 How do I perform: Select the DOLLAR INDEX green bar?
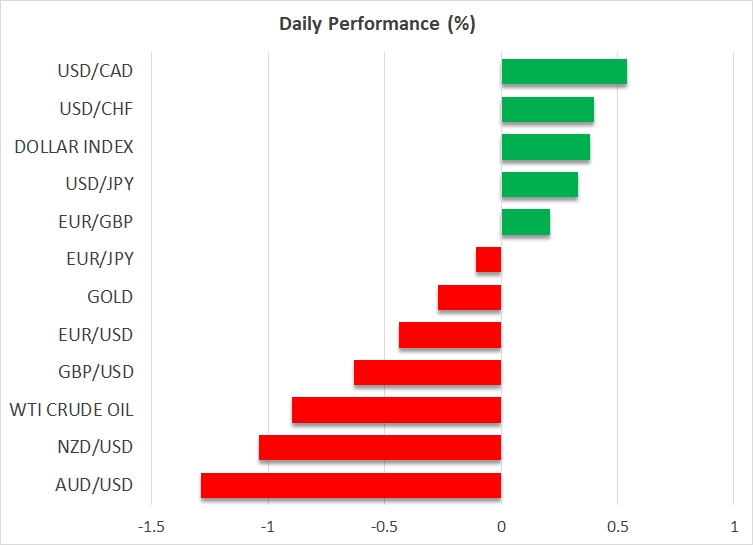pos(545,147)
